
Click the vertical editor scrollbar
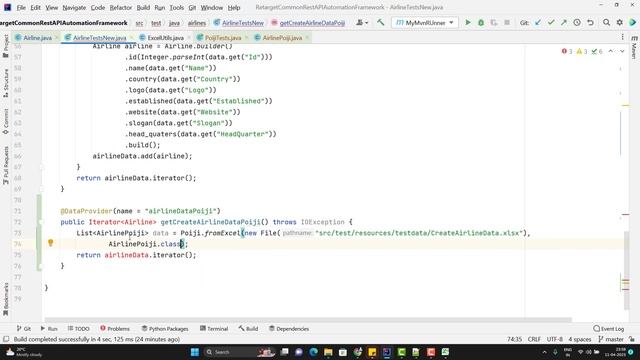pyautogui.click(x=627, y=270)
